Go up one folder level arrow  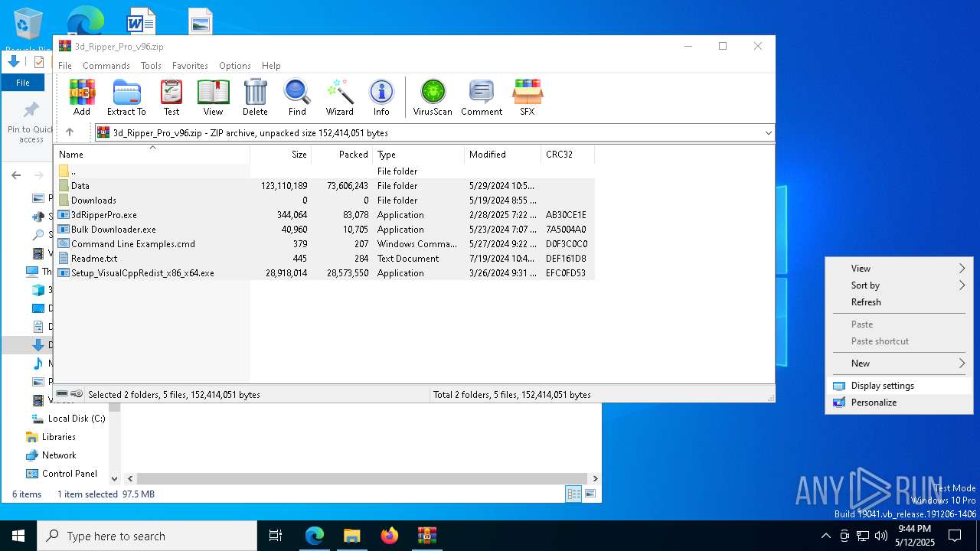coord(70,132)
